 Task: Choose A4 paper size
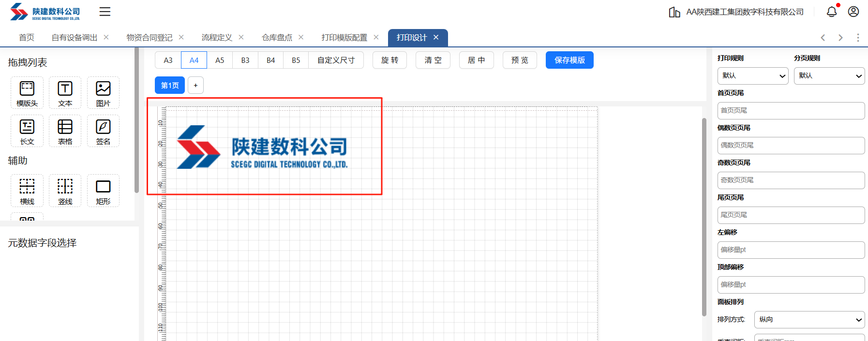(194, 60)
